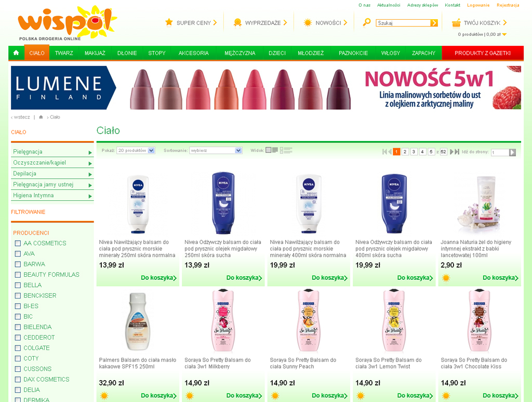Click the go-to-page arrow button

pos(512,152)
